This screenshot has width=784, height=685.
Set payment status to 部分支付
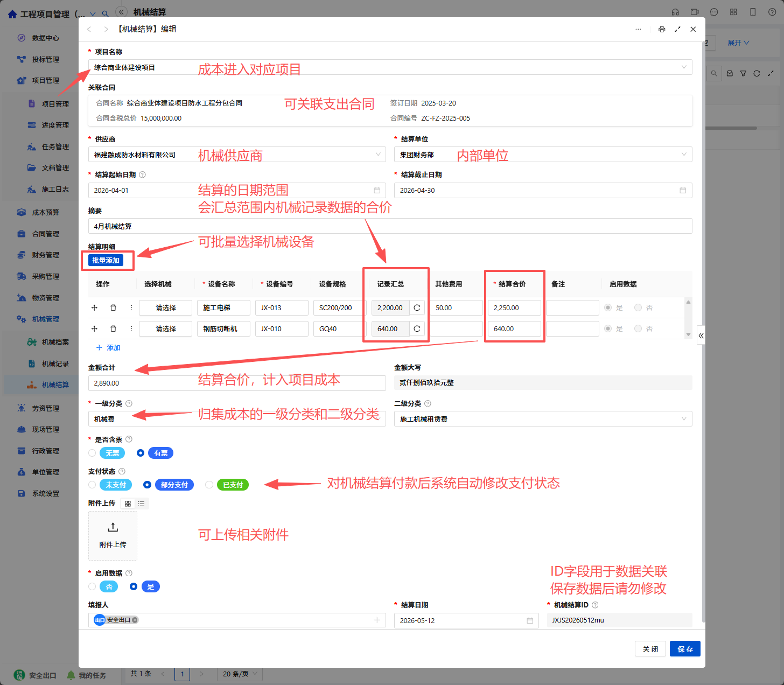(x=174, y=485)
